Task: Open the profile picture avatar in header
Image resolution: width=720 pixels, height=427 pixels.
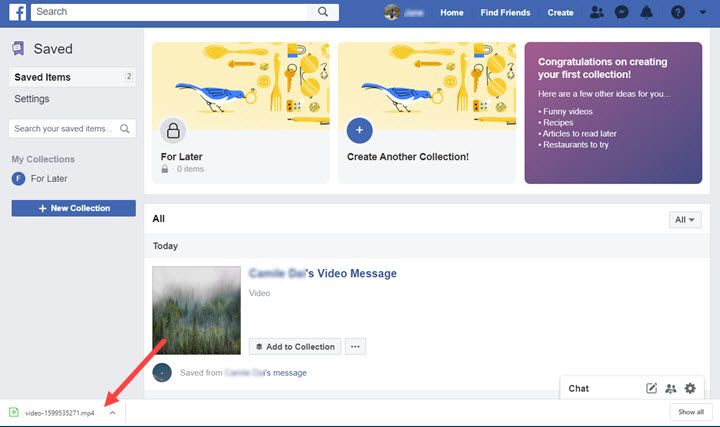Action: [392, 12]
